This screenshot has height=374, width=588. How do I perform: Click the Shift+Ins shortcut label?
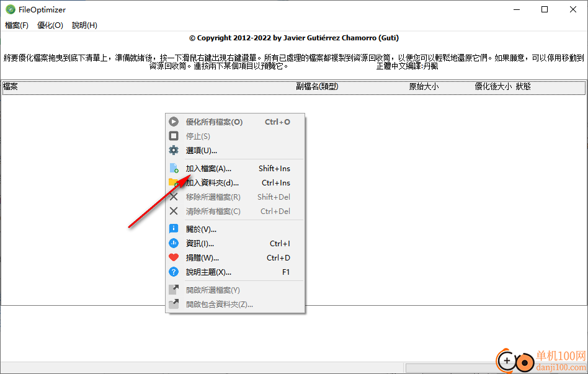coord(275,169)
